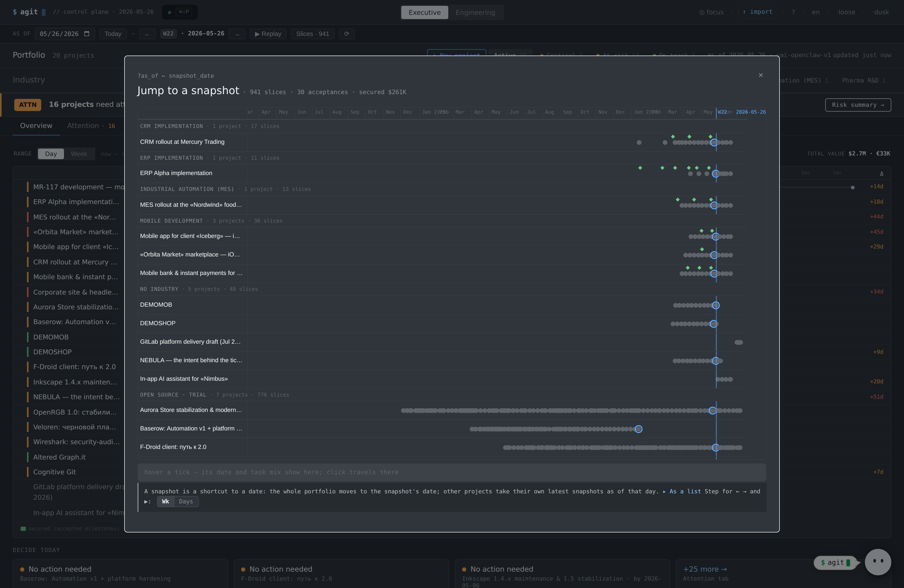Open the Slices · 941 button
The height and width of the screenshot is (588, 904).
point(313,34)
